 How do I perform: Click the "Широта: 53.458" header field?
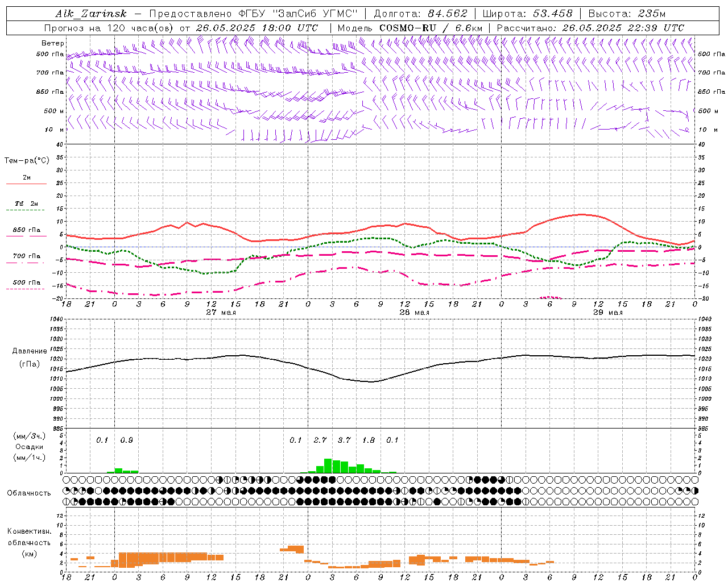pos(527,14)
